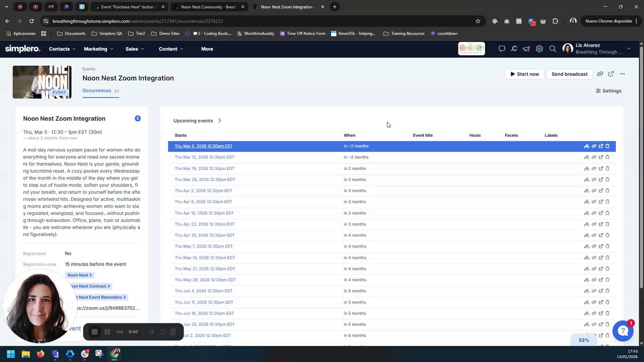Image resolution: width=644 pixels, height=362 pixels.
Task: Click the Noon Nest event thumbnail image
Action: 42,82
